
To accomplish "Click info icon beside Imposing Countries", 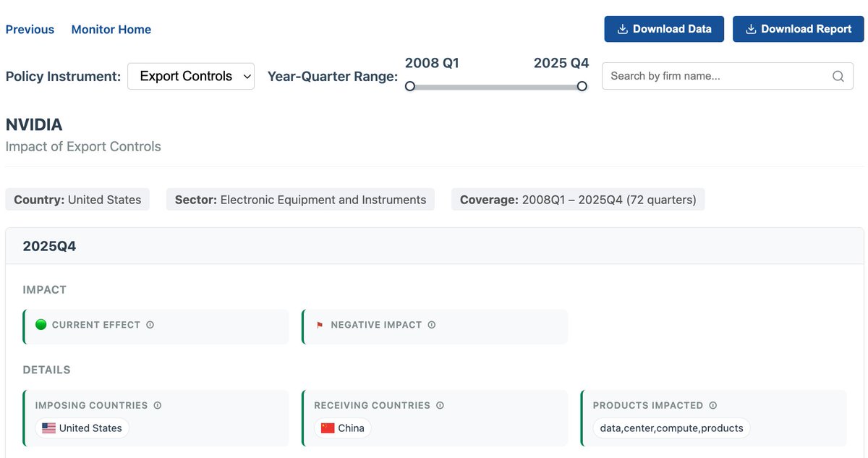I will pos(158,405).
